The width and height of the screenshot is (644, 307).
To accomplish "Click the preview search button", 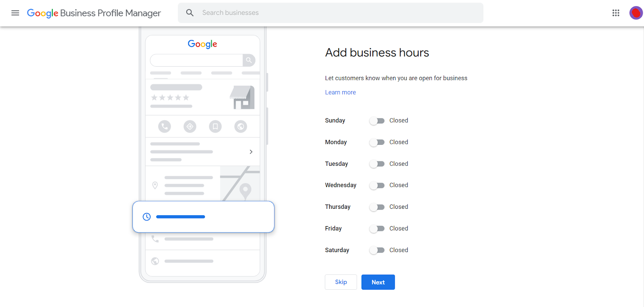I will pos(249,60).
